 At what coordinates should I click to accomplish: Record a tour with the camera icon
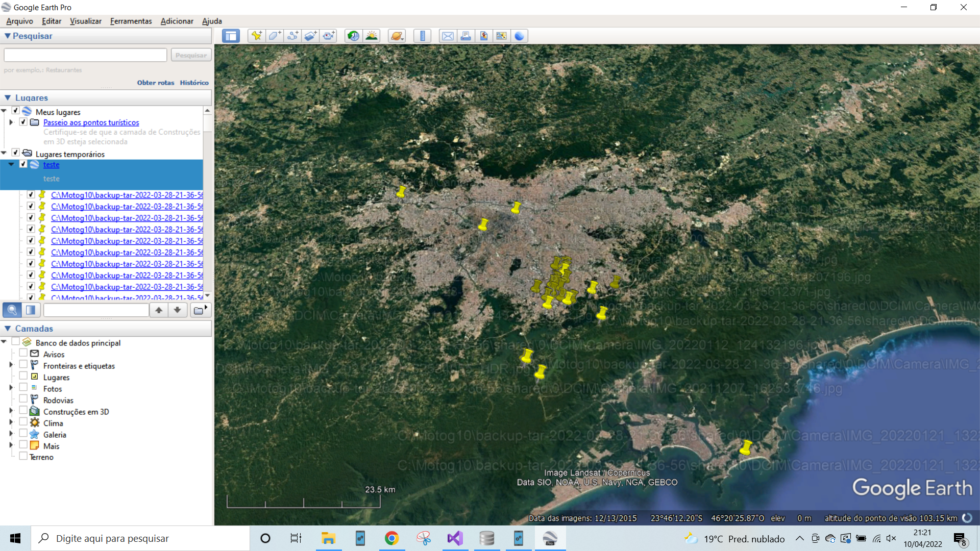point(329,36)
